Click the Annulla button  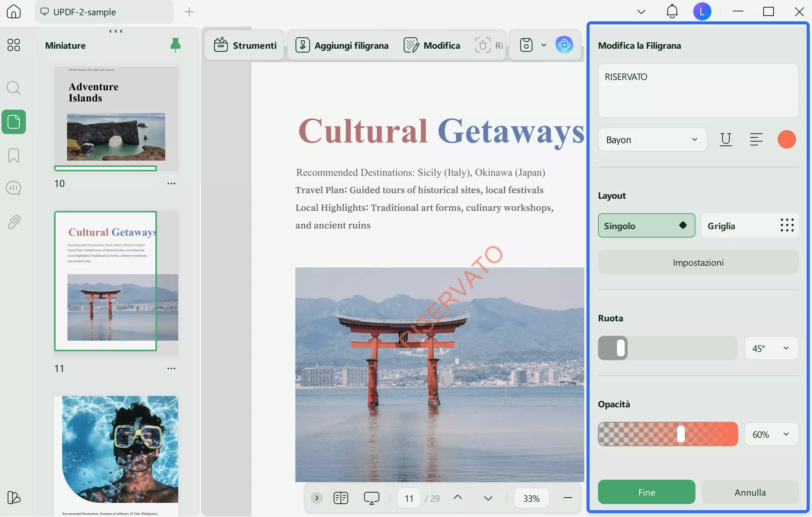click(750, 492)
